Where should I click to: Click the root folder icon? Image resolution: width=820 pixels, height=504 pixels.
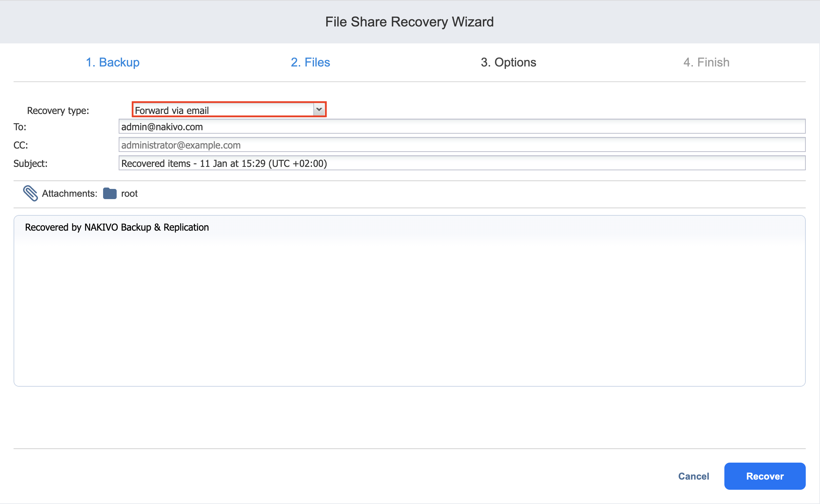point(110,193)
